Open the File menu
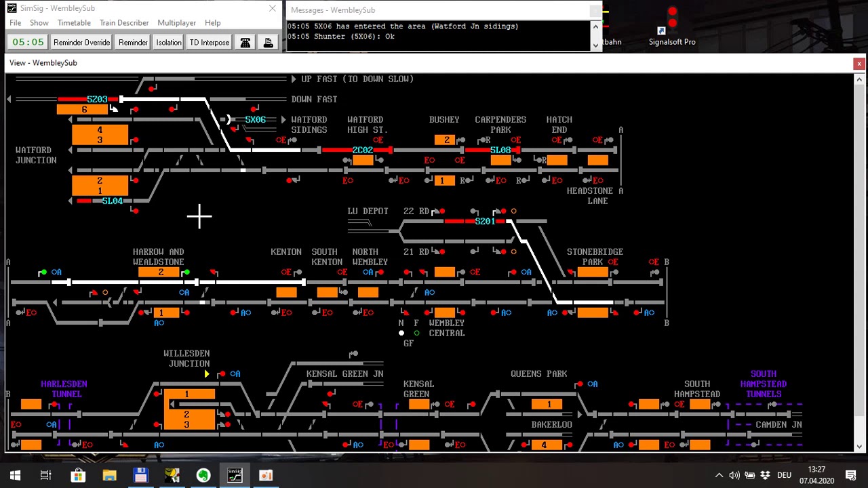This screenshot has width=868, height=488. pyautogui.click(x=15, y=22)
